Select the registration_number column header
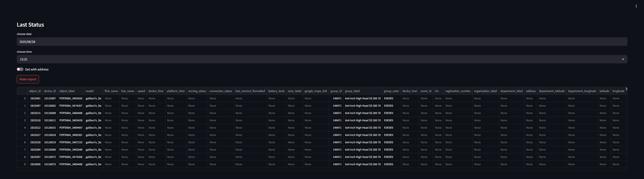This screenshot has width=644, height=179. (458, 91)
